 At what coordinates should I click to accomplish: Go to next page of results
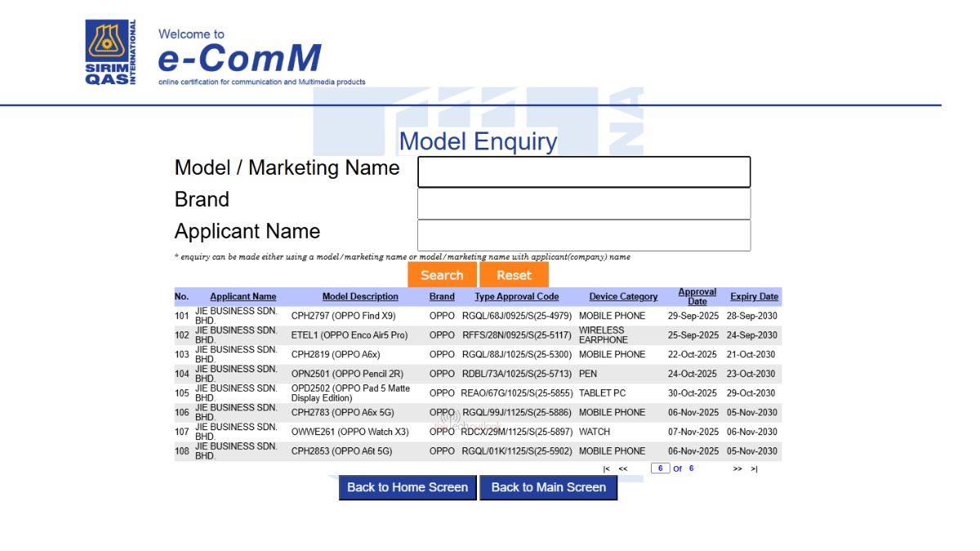(x=737, y=469)
